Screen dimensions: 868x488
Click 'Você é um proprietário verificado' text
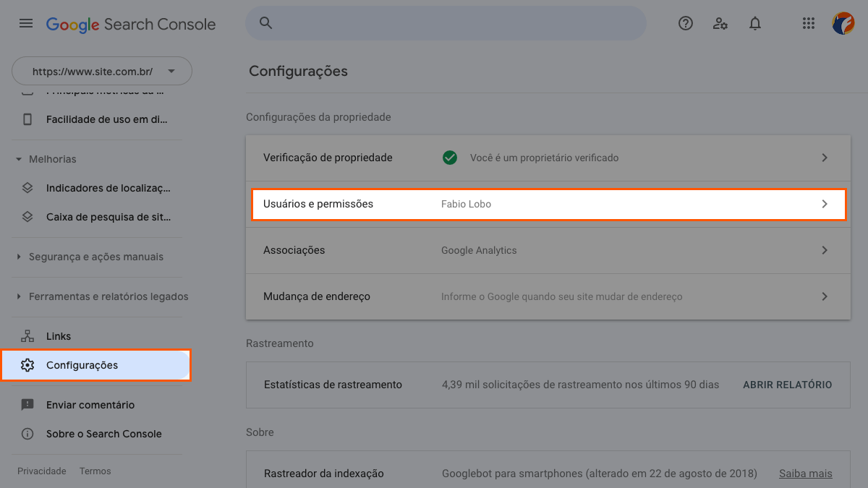click(x=545, y=158)
